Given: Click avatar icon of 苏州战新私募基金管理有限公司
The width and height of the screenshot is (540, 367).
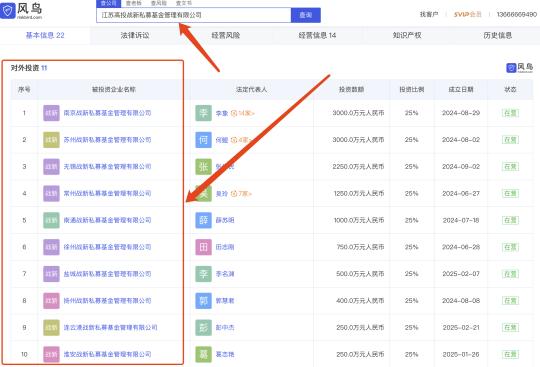Looking at the screenshot, I should click(x=51, y=140).
